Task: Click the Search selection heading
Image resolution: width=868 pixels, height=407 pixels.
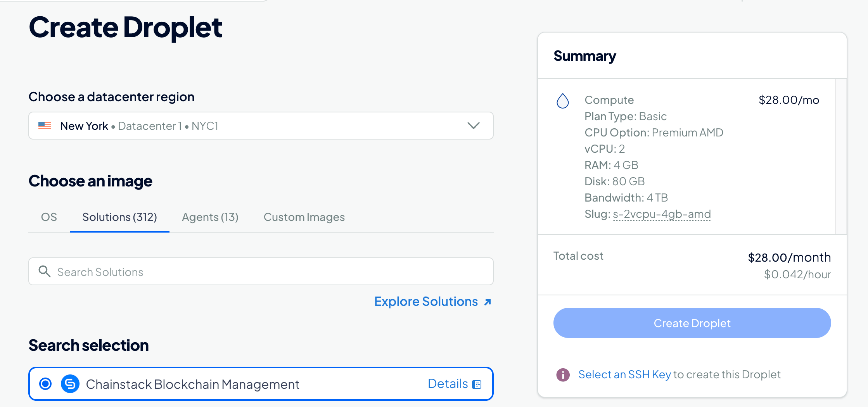Action: click(x=88, y=345)
